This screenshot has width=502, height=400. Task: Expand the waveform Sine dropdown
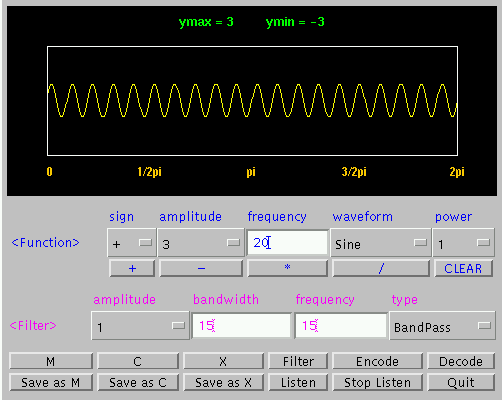[x=380, y=243]
